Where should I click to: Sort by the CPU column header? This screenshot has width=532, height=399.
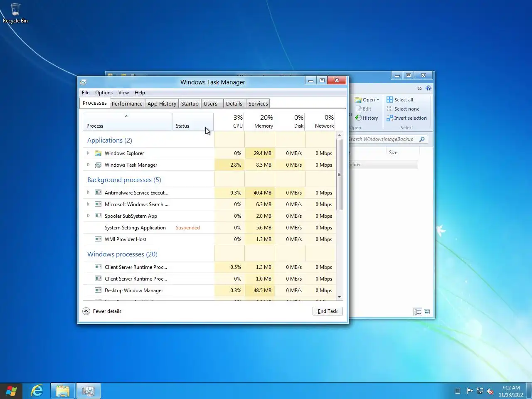tap(229, 121)
